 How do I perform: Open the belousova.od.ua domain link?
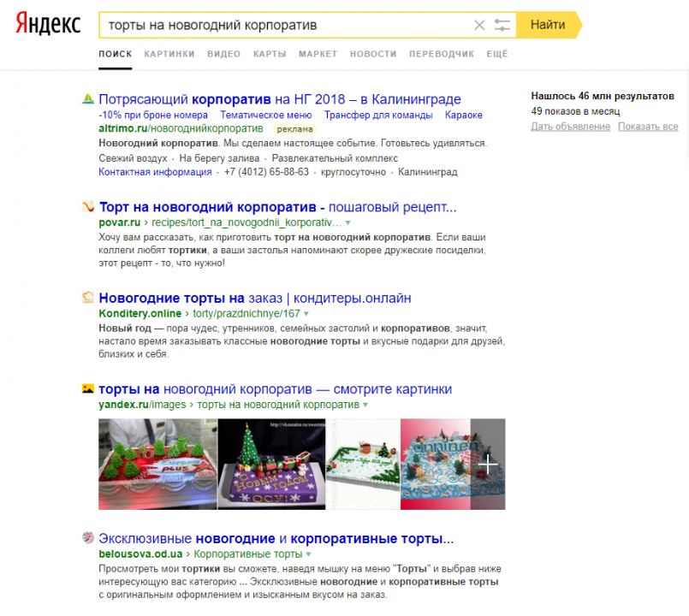tap(140, 554)
